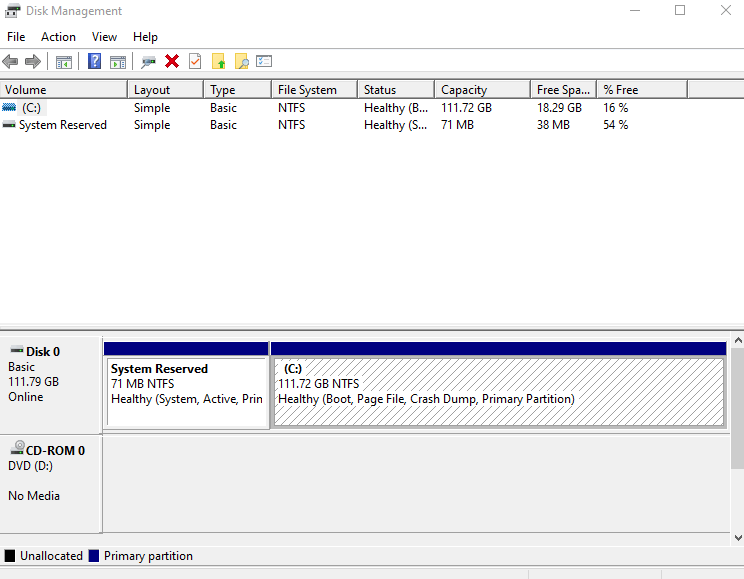Click Healthy (B... status of C:
Screen dimensions: 744x579
[x=396, y=108]
